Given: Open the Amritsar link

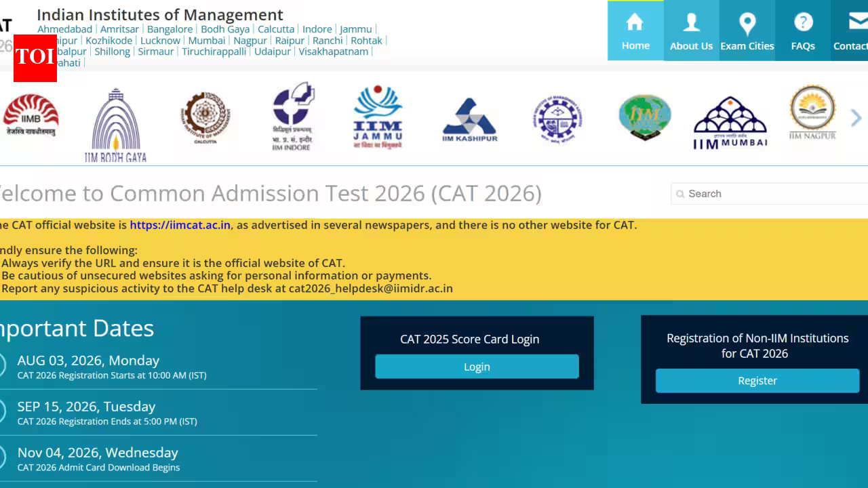Looking at the screenshot, I should pos(119,29).
